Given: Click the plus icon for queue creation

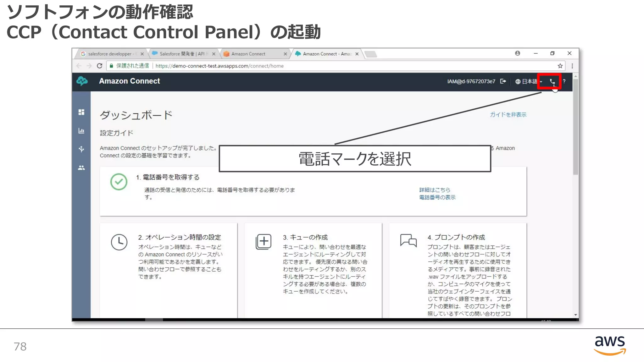Looking at the screenshot, I should click(x=264, y=242).
